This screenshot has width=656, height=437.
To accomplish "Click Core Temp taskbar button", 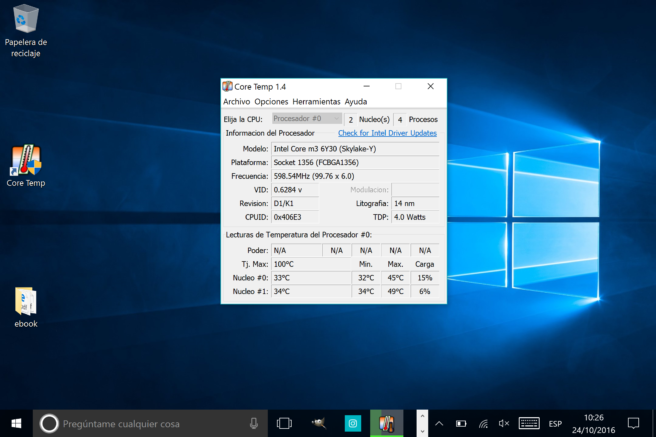I will tap(387, 424).
